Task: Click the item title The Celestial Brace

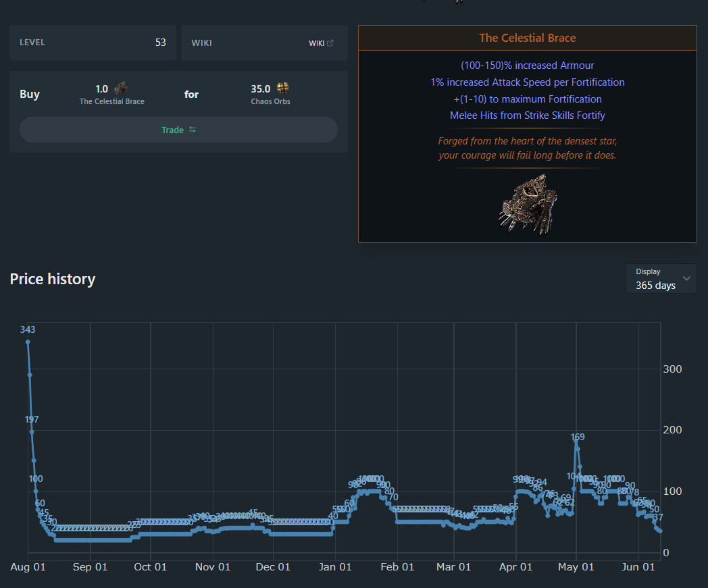Action: coord(528,38)
